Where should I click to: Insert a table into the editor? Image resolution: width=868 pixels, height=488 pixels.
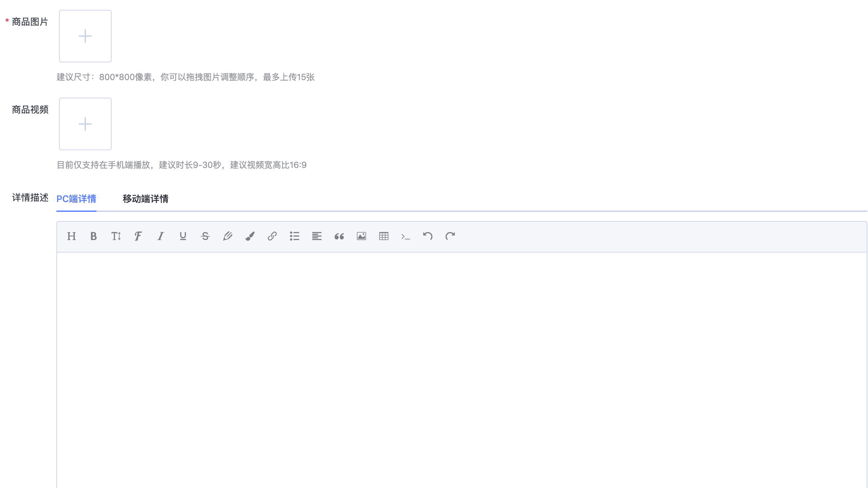[x=384, y=236]
